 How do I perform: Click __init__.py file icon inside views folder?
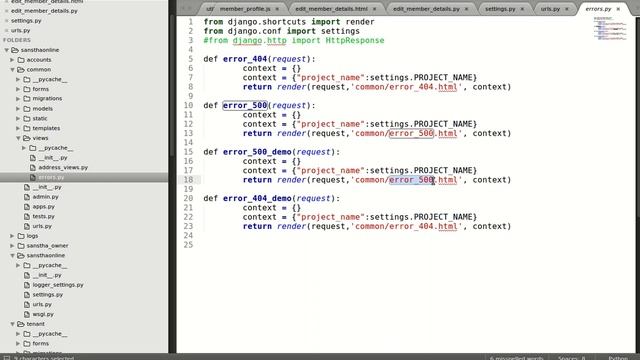pos(33,158)
